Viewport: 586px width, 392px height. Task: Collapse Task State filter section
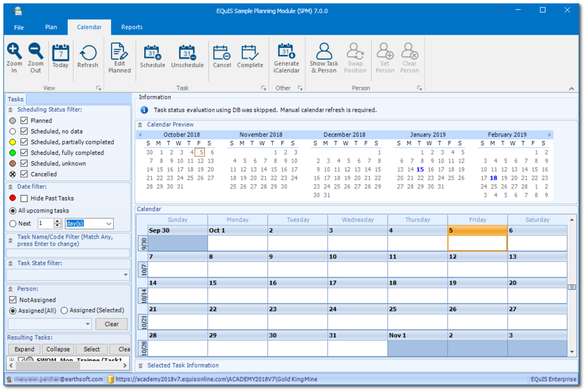pyautogui.click(x=10, y=264)
